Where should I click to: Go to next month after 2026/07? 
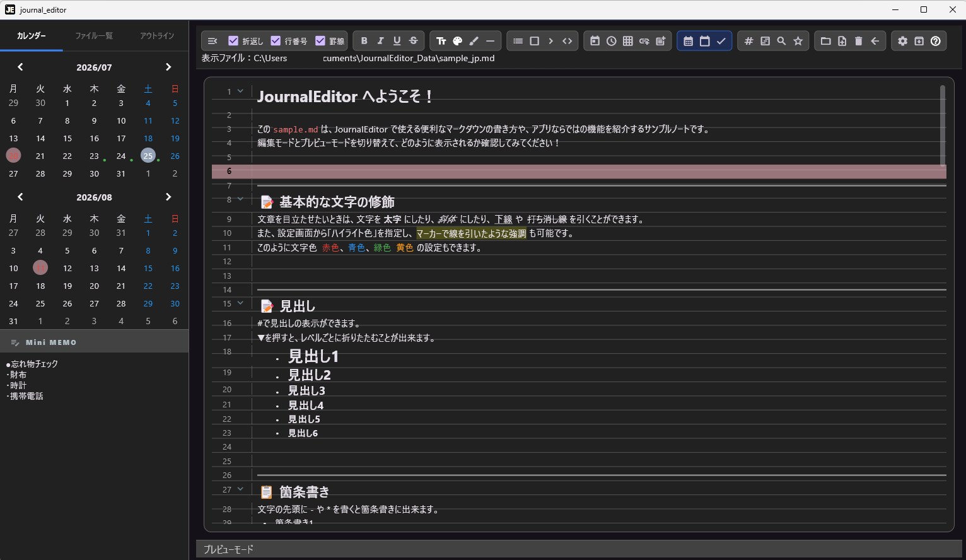point(168,67)
